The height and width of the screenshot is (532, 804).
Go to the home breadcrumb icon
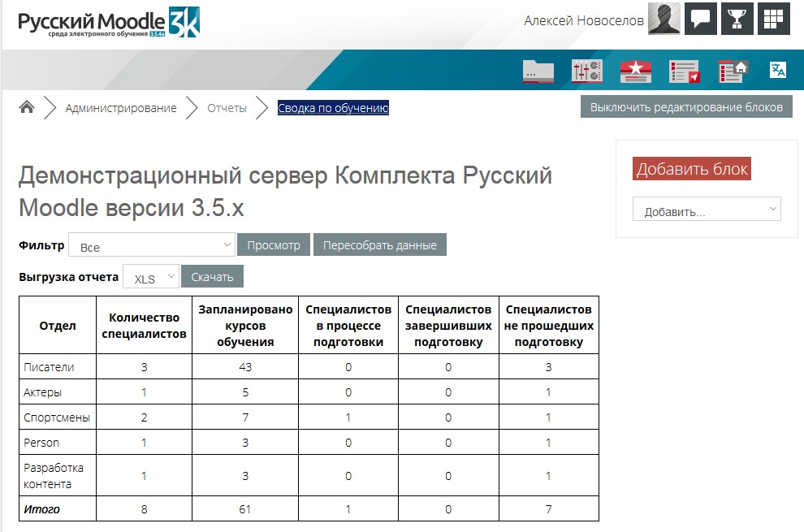(27, 107)
